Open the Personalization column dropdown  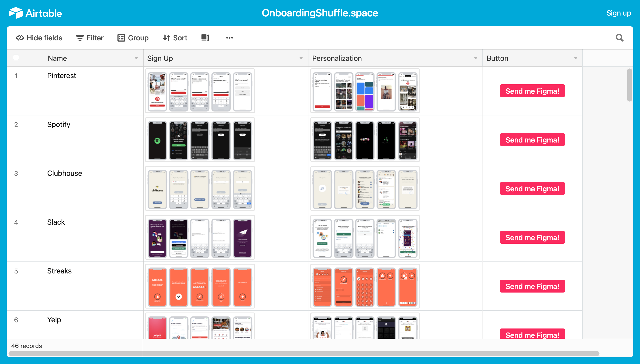[475, 58]
